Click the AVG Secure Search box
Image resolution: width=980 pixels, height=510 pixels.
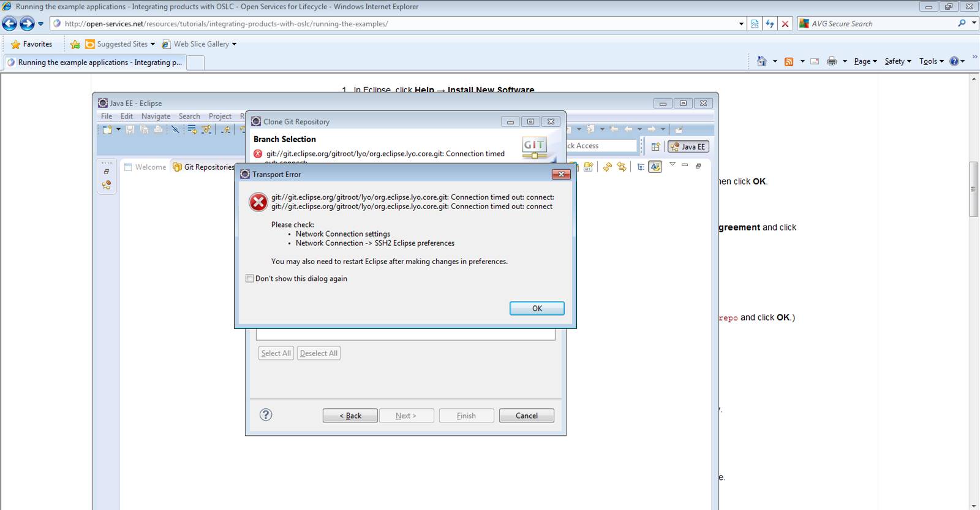click(880, 24)
